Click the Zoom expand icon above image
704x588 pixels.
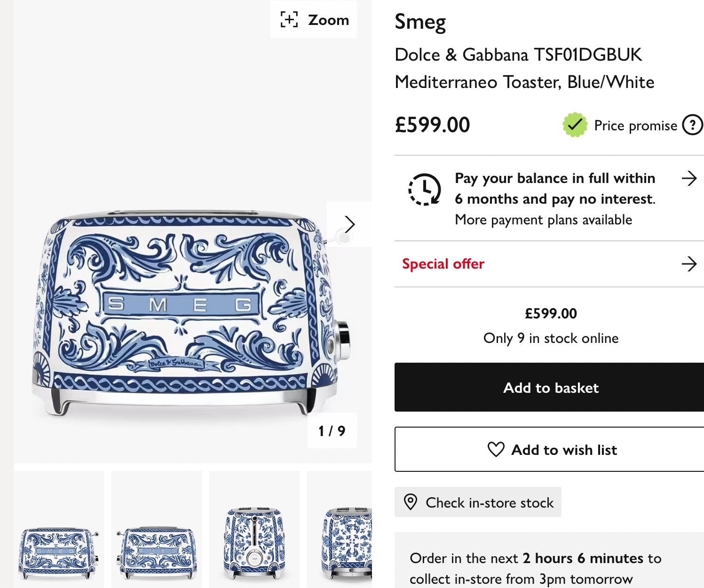point(289,20)
